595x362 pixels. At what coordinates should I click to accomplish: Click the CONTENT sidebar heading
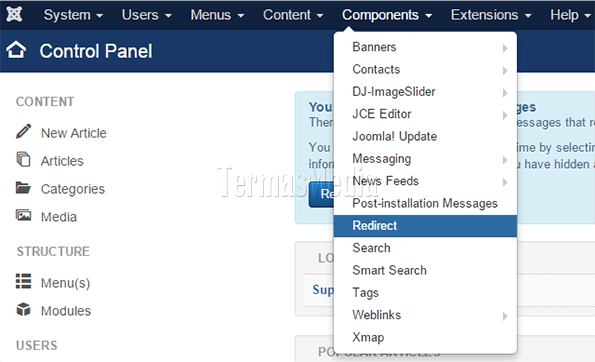coord(45,102)
